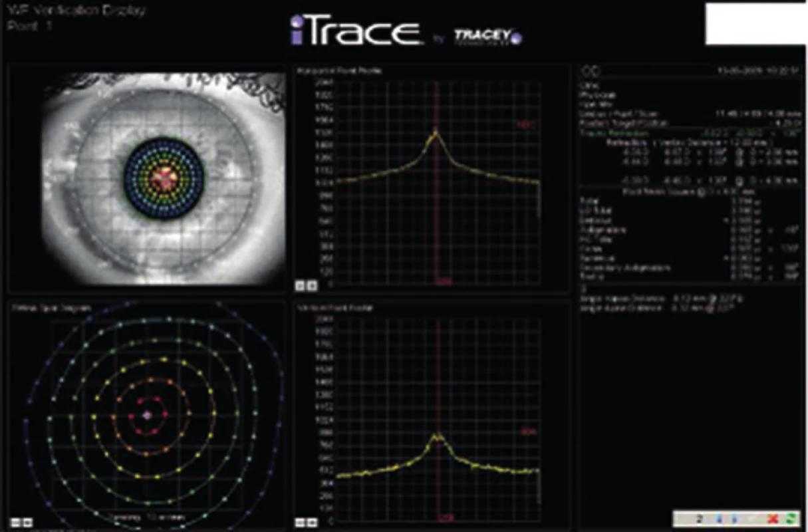Click second small button under Vertical Point Profile
Viewport: 808px width, 532px height.
(x=312, y=523)
